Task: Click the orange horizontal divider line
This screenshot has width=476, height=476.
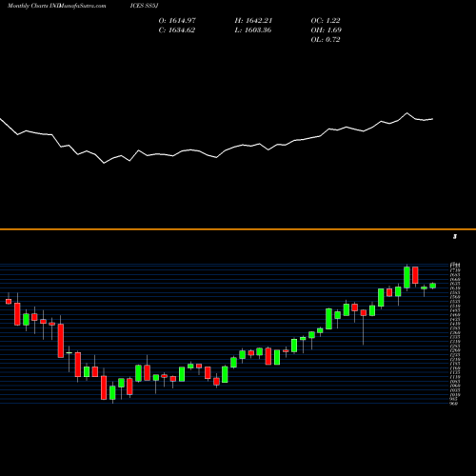Action: tap(238, 229)
